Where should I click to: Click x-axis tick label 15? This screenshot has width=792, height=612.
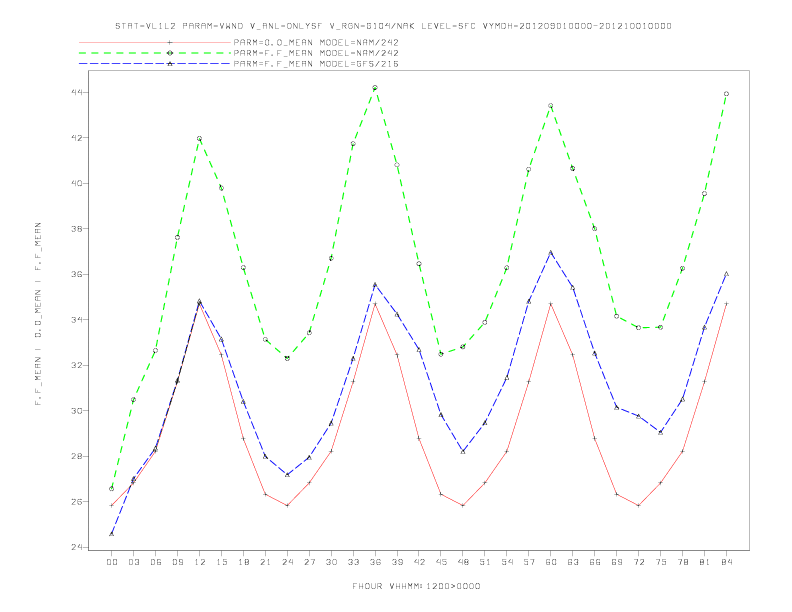tap(221, 562)
